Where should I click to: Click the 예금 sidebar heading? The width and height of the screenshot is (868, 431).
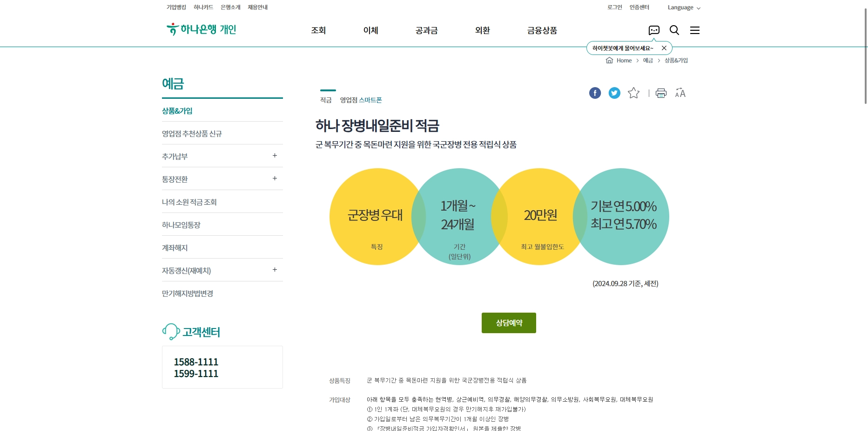click(x=173, y=84)
